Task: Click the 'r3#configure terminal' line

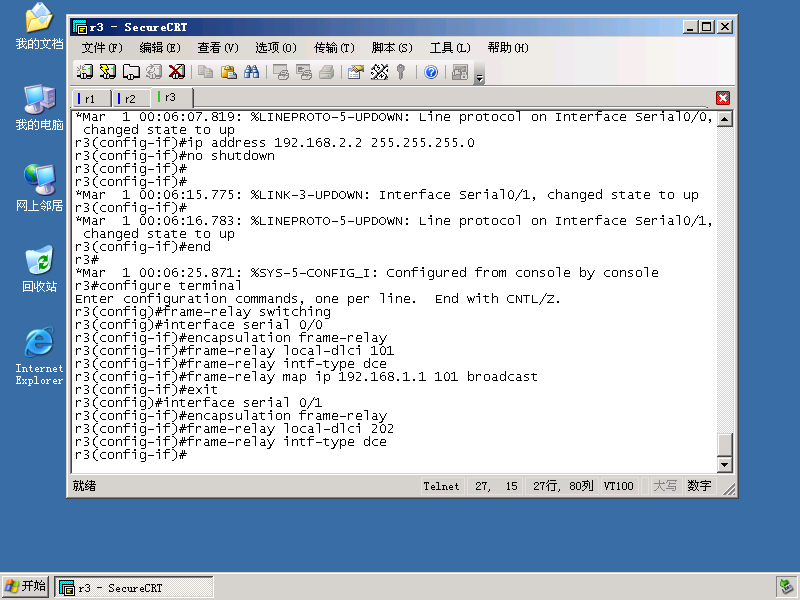Action: pyautogui.click(x=158, y=286)
